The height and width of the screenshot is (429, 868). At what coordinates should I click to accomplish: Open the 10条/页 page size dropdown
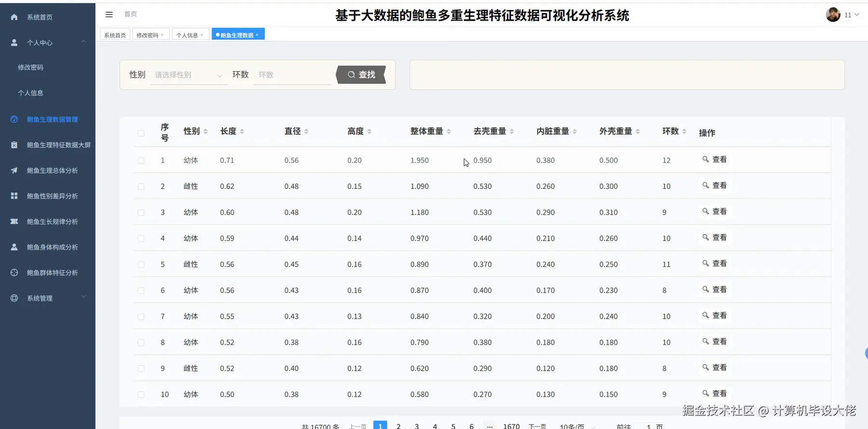[x=577, y=426]
